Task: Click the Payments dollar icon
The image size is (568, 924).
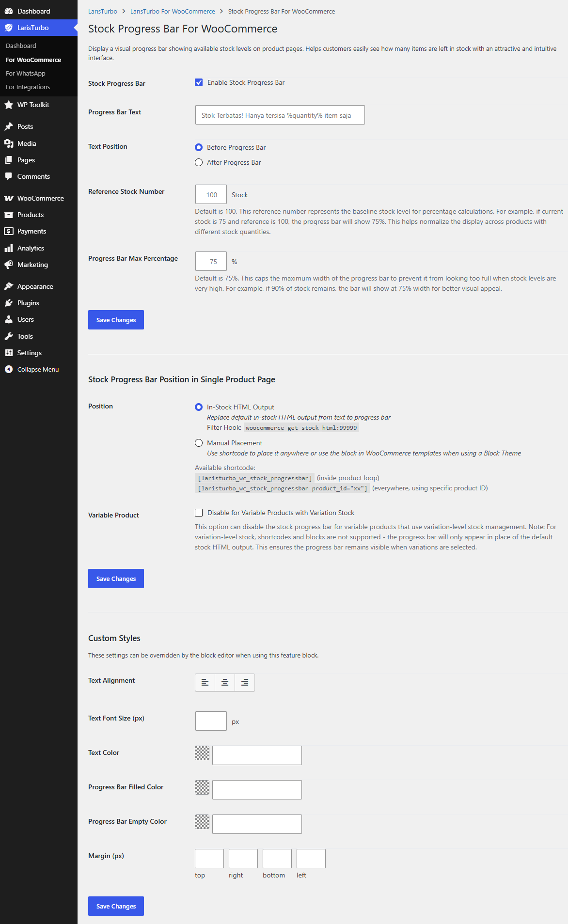Action: [x=9, y=231]
